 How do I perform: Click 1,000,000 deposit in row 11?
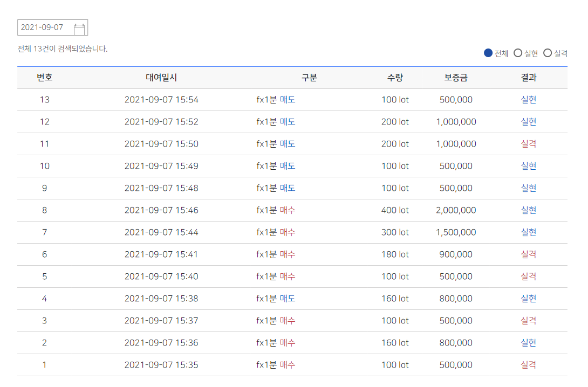[x=456, y=144]
